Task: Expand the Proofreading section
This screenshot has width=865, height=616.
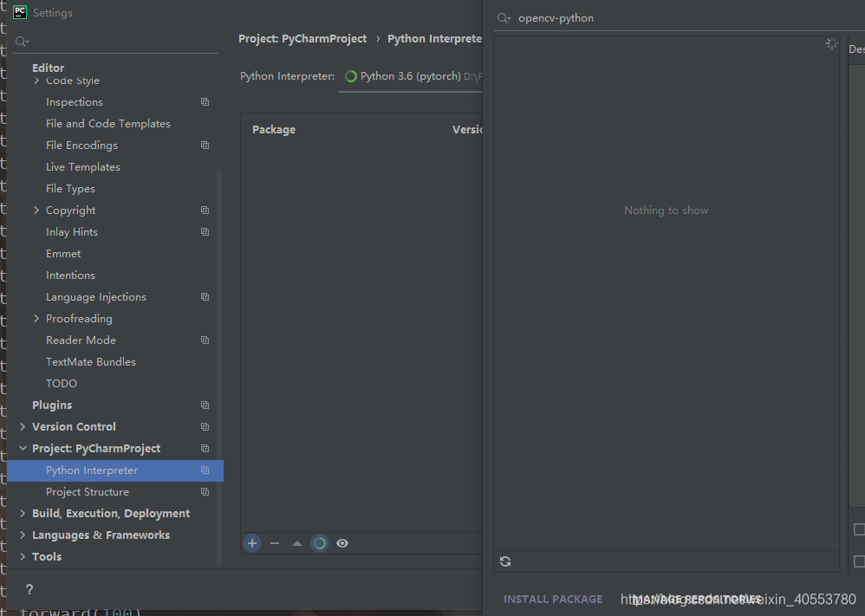Action: [36, 318]
